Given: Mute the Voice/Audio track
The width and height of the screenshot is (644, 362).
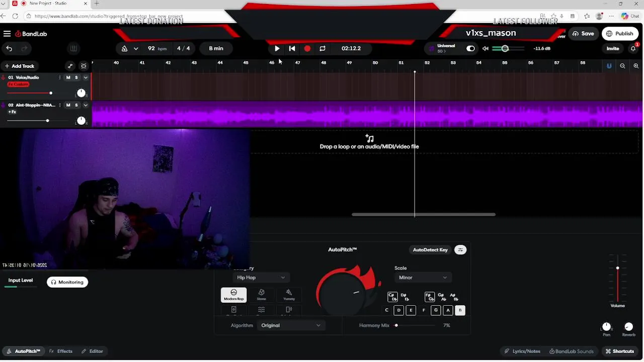Looking at the screenshot, I should click(68, 77).
